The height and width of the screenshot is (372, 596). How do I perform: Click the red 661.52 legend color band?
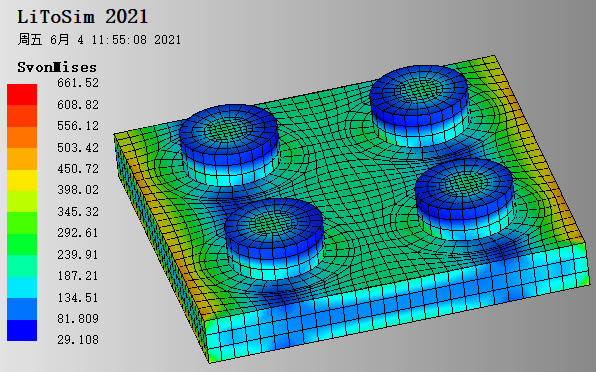[22, 95]
